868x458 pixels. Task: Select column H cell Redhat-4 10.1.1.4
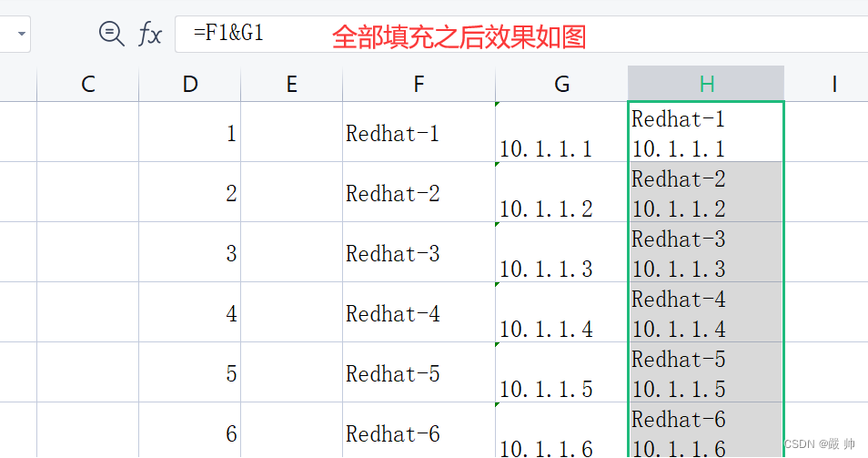click(x=706, y=312)
